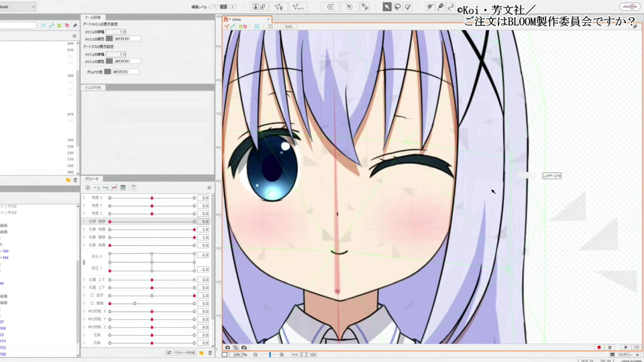This screenshot has height=362, width=644.
Task: Click the zoom stepper arrows beside 1:1
Action: click(x=304, y=355)
